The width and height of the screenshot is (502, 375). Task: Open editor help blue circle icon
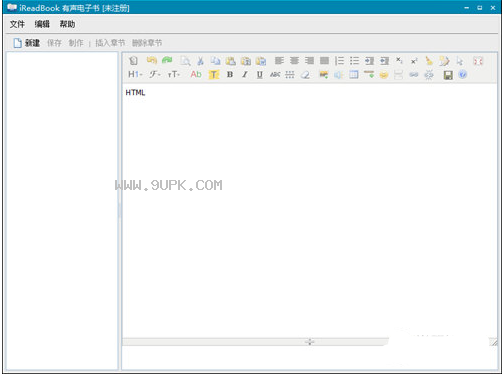[463, 74]
